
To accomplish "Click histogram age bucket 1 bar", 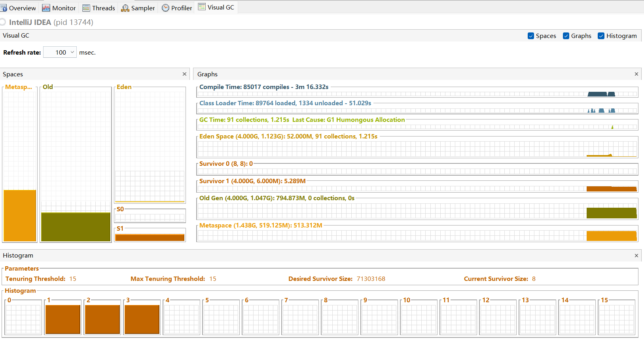I will pos(63,319).
